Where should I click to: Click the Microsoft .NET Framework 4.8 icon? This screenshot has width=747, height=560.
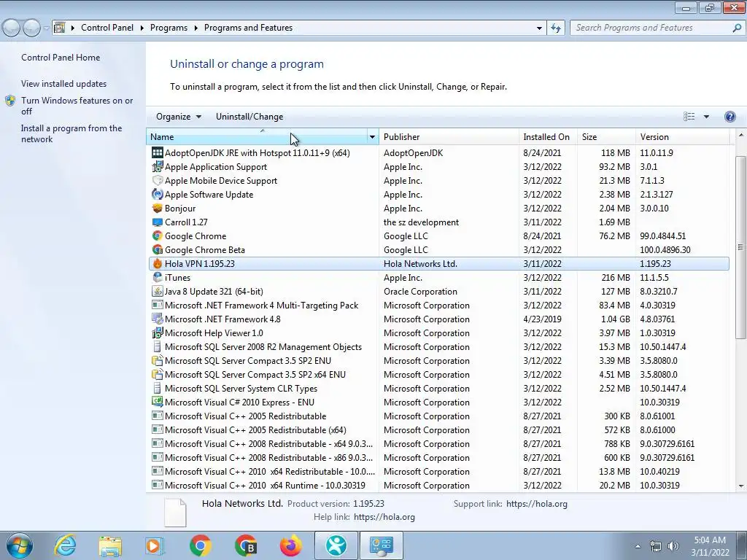point(157,319)
